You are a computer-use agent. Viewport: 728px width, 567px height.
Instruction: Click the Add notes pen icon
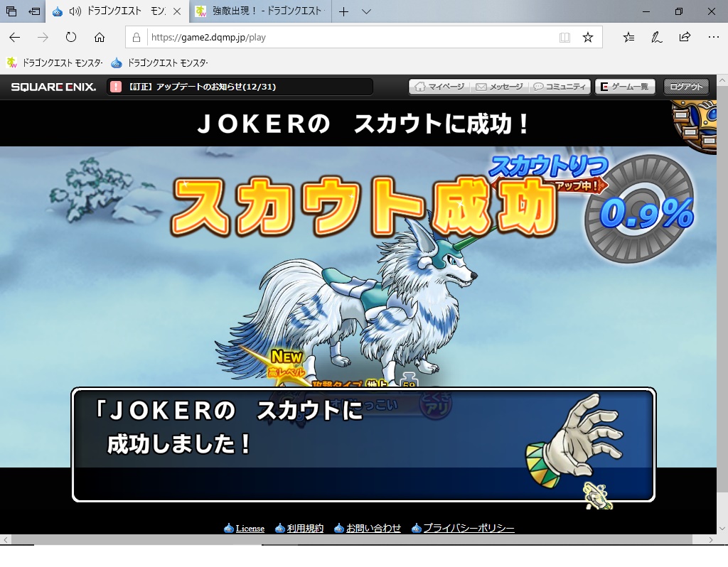(x=657, y=37)
